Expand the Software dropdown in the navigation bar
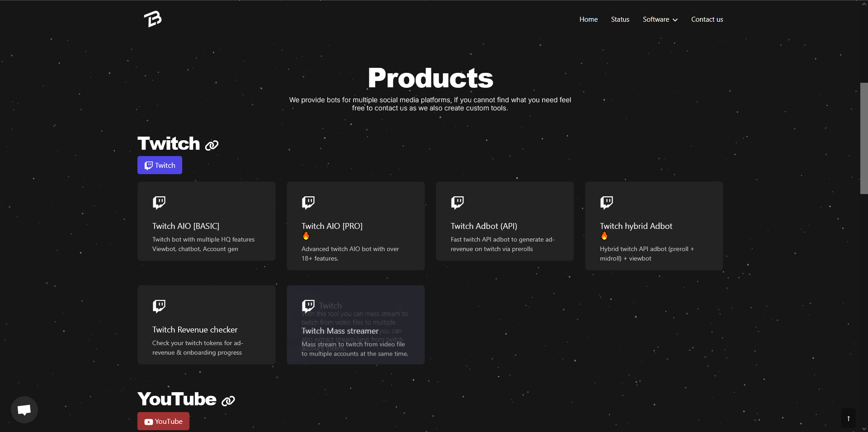Screen dimensions: 868x432 pos(660,19)
